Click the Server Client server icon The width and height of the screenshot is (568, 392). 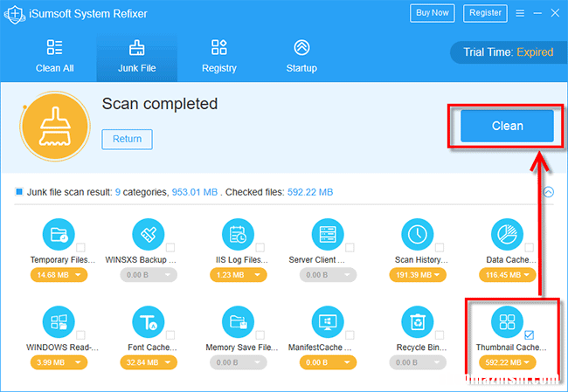328,235
